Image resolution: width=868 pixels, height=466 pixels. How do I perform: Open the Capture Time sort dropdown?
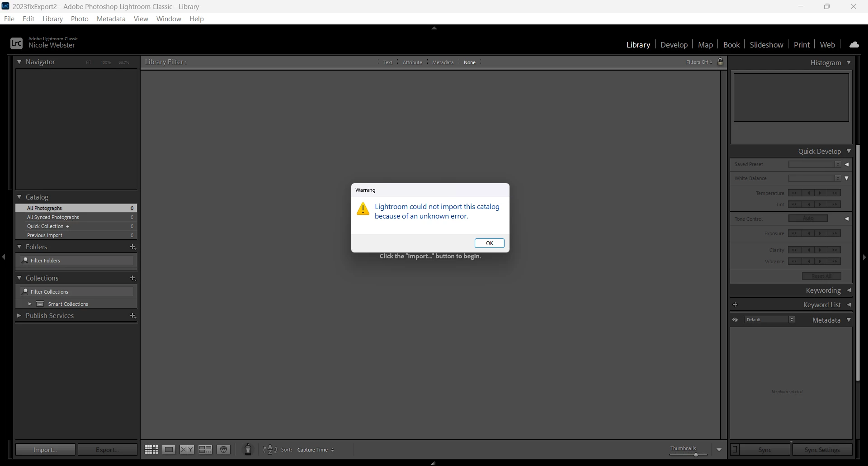tap(316, 450)
